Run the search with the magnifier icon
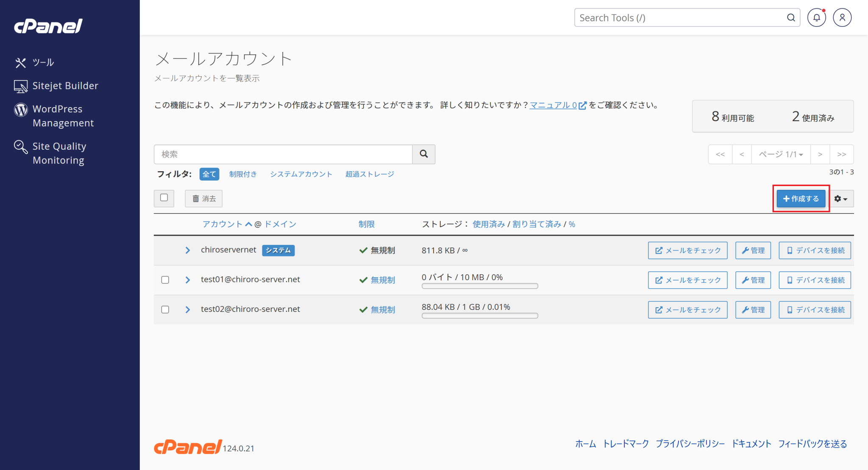This screenshot has height=470, width=868. 423,154
